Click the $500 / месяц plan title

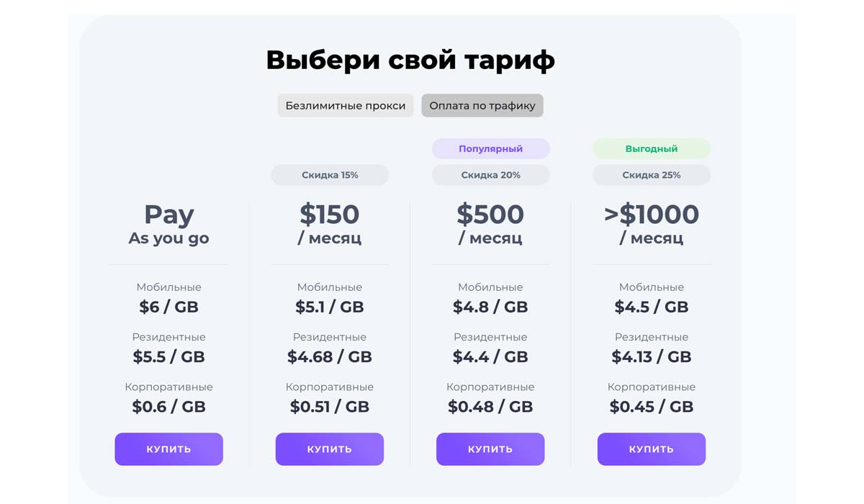point(490,224)
